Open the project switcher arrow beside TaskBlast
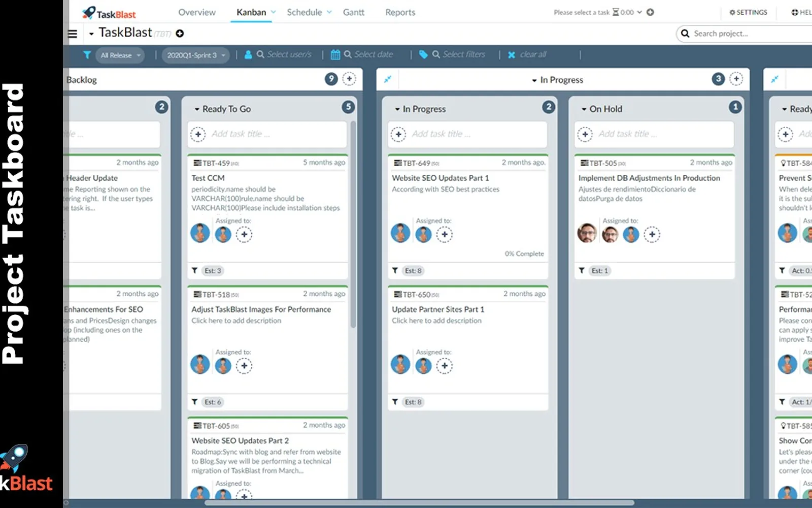This screenshot has height=508, width=812. pyautogui.click(x=91, y=34)
